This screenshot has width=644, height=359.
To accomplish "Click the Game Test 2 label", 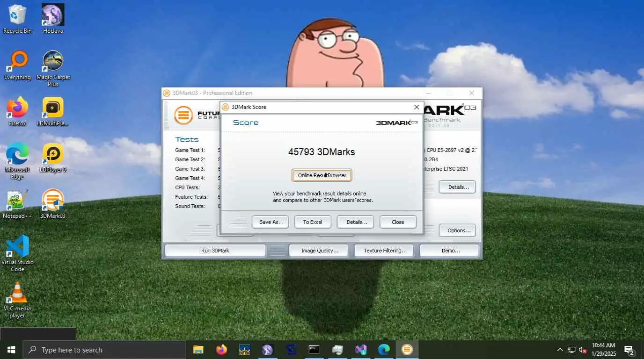I will pos(190,159).
